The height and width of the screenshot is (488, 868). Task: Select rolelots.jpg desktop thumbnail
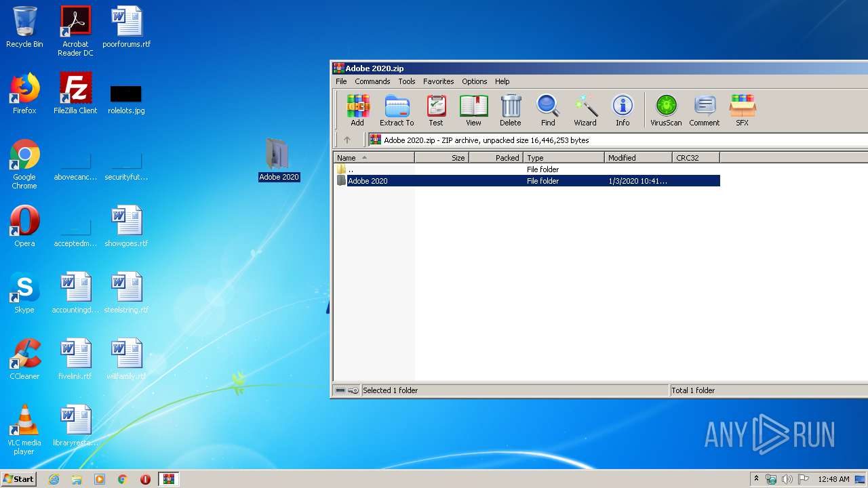[126, 99]
